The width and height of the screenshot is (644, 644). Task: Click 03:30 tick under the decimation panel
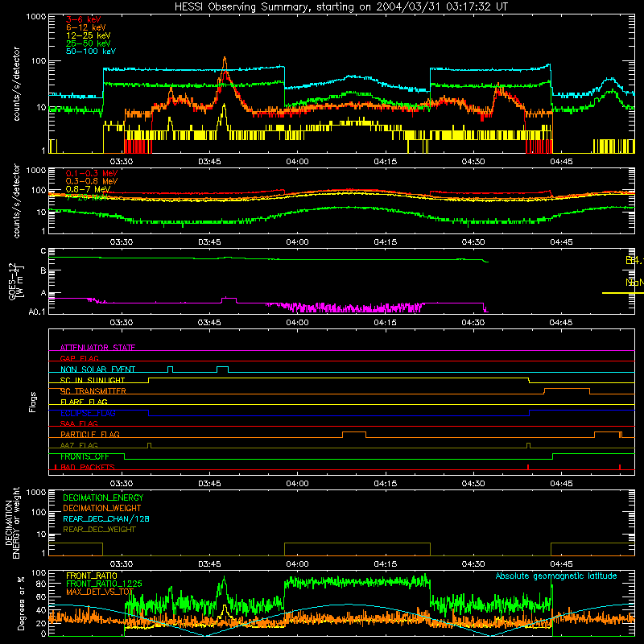tap(122, 564)
